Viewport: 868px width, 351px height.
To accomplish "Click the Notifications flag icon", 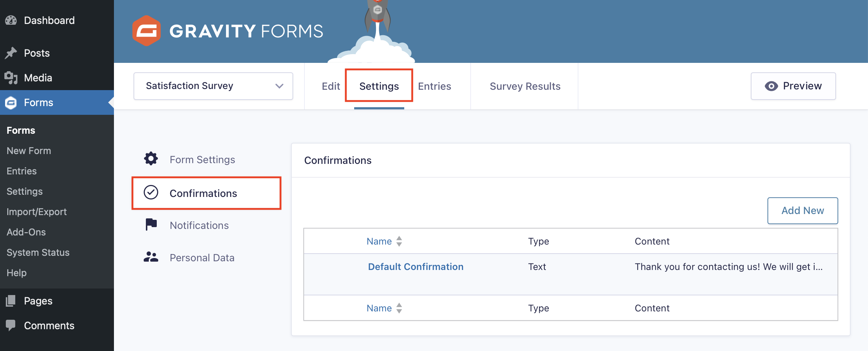I will click(151, 225).
